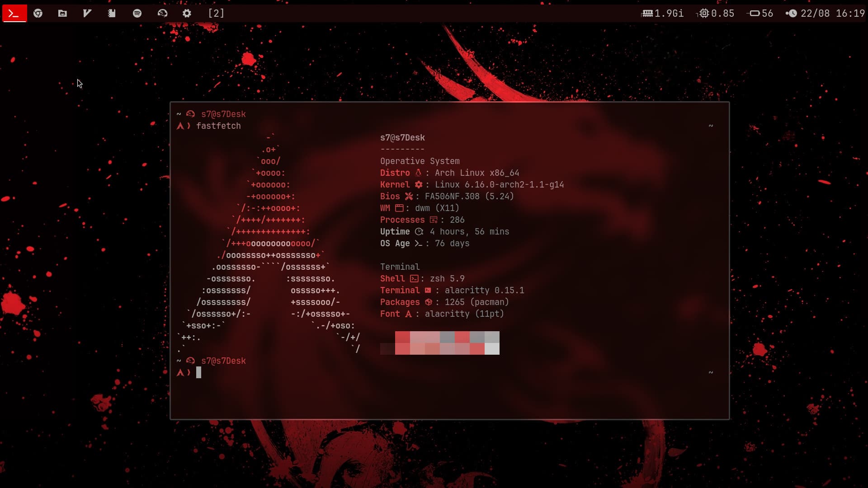Click the box icon beside Packages

point(429,302)
